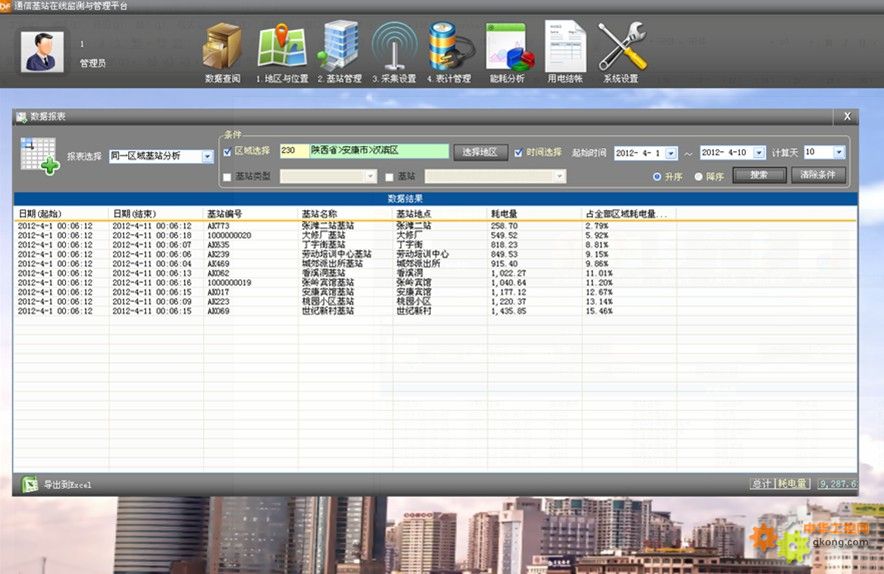
Task: Open the 基站管理 building icon
Action: [x=339, y=46]
